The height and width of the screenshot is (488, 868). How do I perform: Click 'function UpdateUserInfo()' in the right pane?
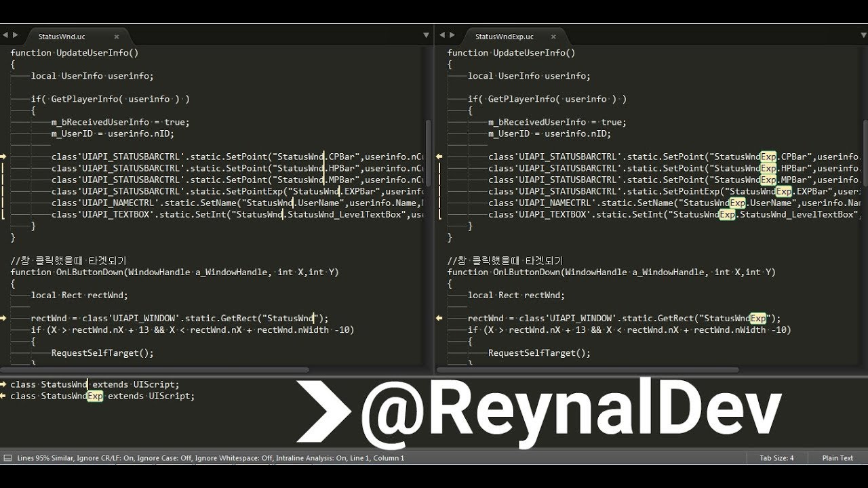pos(511,53)
